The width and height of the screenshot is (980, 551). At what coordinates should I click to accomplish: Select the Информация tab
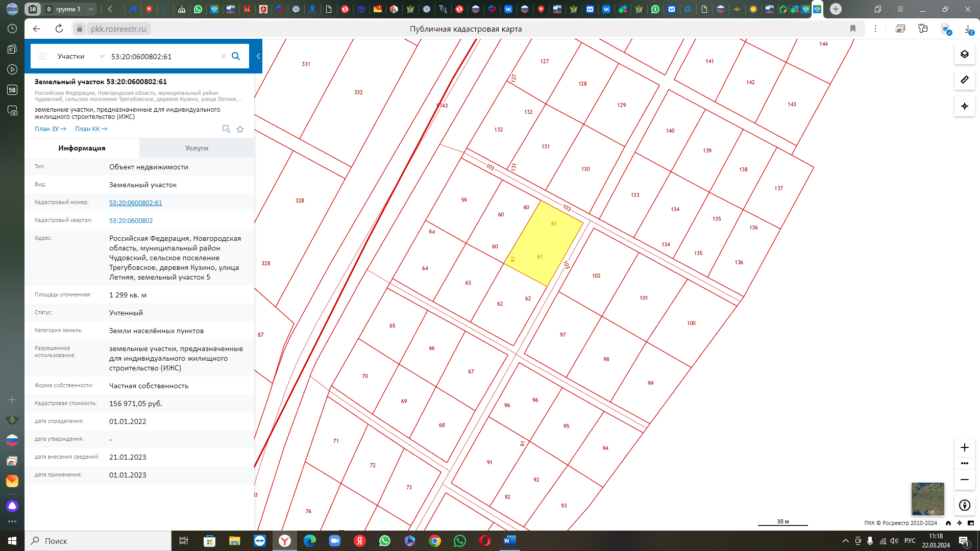[x=82, y=148]
